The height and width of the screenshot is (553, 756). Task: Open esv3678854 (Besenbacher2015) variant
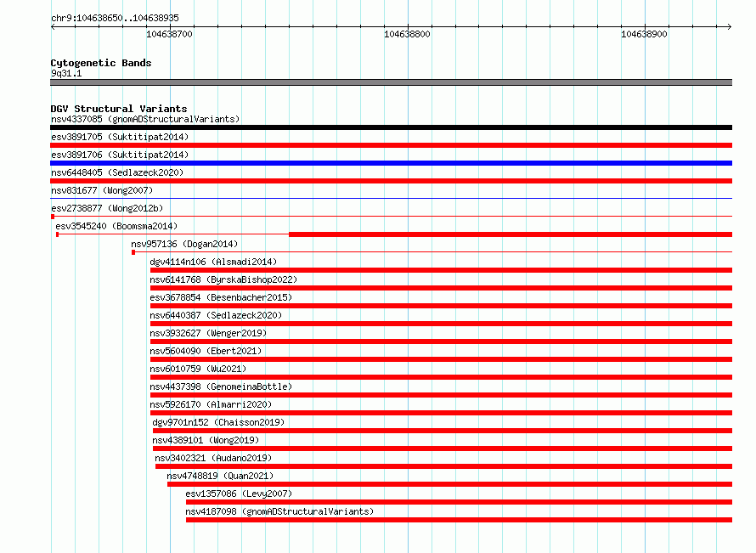221,297
